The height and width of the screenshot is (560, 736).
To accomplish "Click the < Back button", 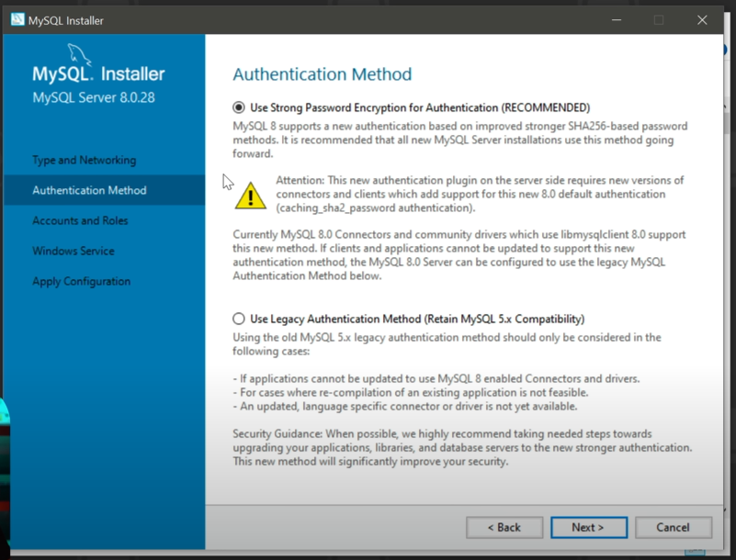I will [504, 527].
